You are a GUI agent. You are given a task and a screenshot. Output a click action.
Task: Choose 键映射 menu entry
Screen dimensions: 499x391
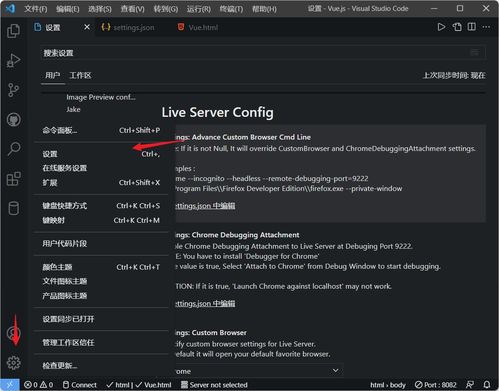point(101,220)
